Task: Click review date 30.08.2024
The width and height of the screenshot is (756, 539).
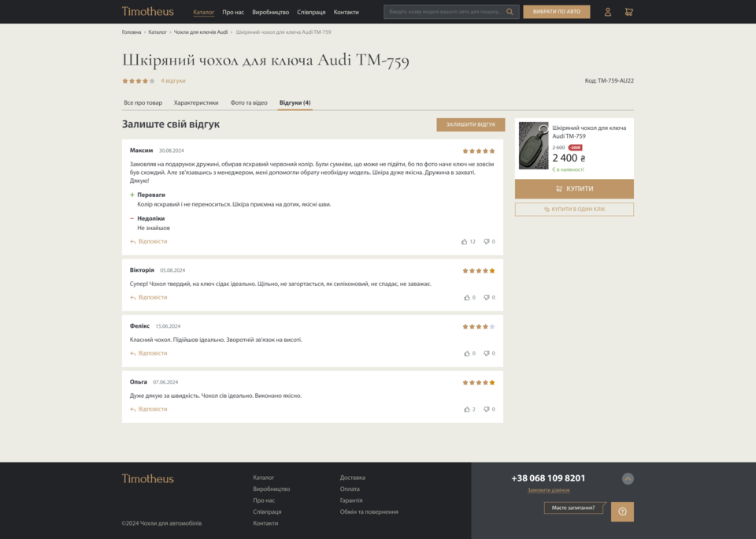Action: click(x=171, y=151)
